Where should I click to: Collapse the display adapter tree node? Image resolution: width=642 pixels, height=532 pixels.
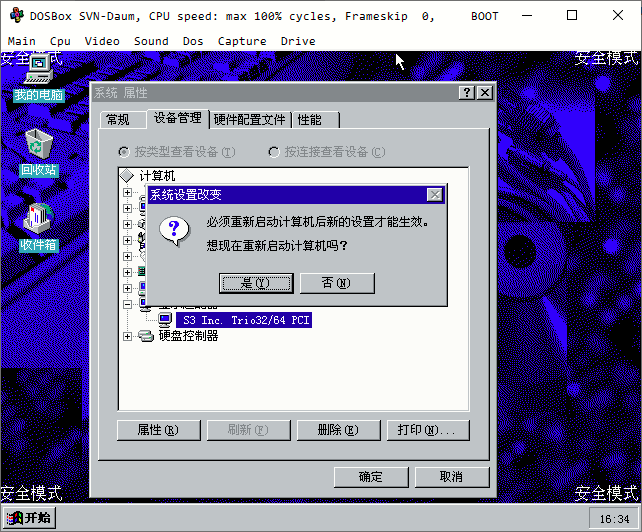pos(127,304)
